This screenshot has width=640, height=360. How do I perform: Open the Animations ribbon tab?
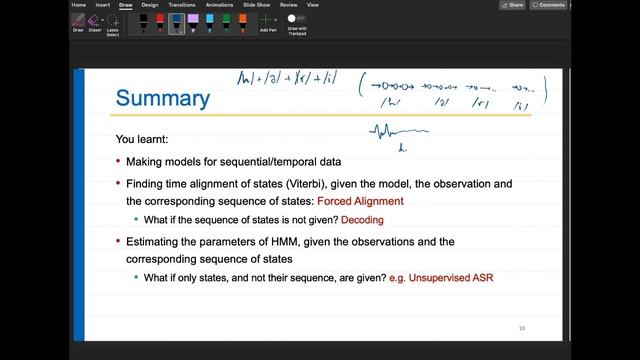pyautogui.click(x=219, y=5)
